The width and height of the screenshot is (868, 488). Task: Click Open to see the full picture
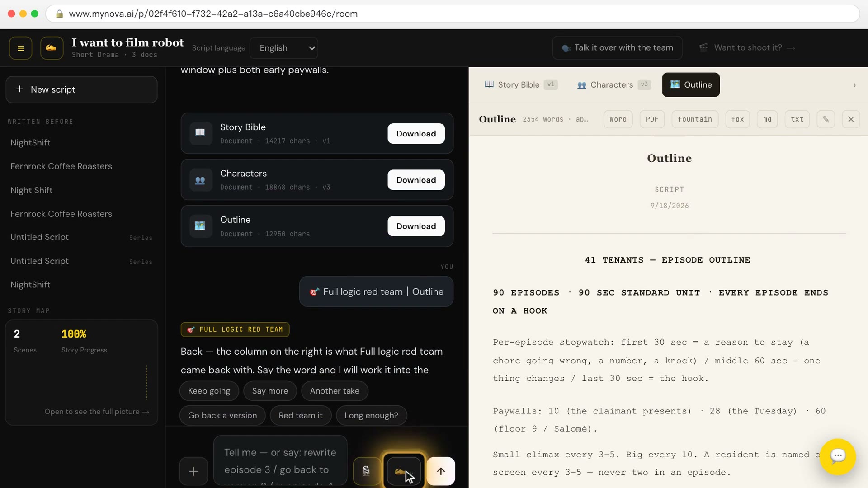[x=97, y=412]
